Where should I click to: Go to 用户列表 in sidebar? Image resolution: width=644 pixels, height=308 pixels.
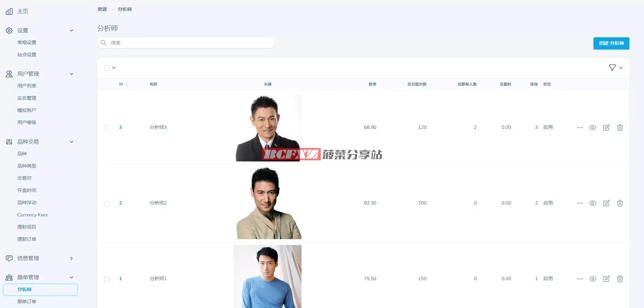pos(27,86)
